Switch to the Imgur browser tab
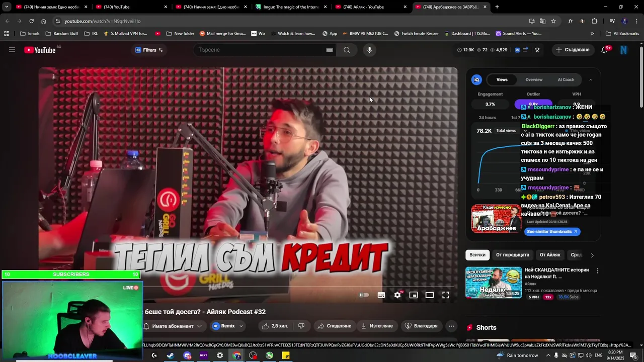The height and width of the screenshot is (362, 644). (291, 7)
